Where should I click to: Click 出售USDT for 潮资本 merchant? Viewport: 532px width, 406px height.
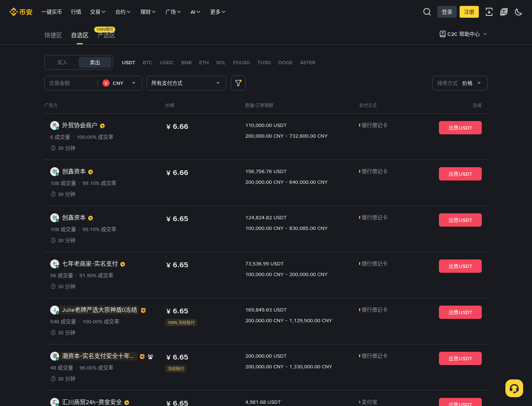pyautogui.click(x=460, y=358)
